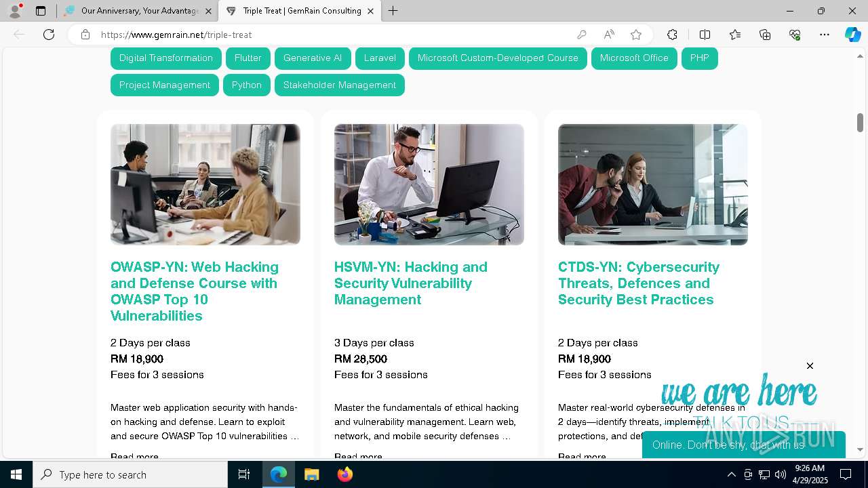The height and width of the screenshot is (488, 868).
Task: Filter by Stakeholder Management tag
Action: click(x=340, y=85)
